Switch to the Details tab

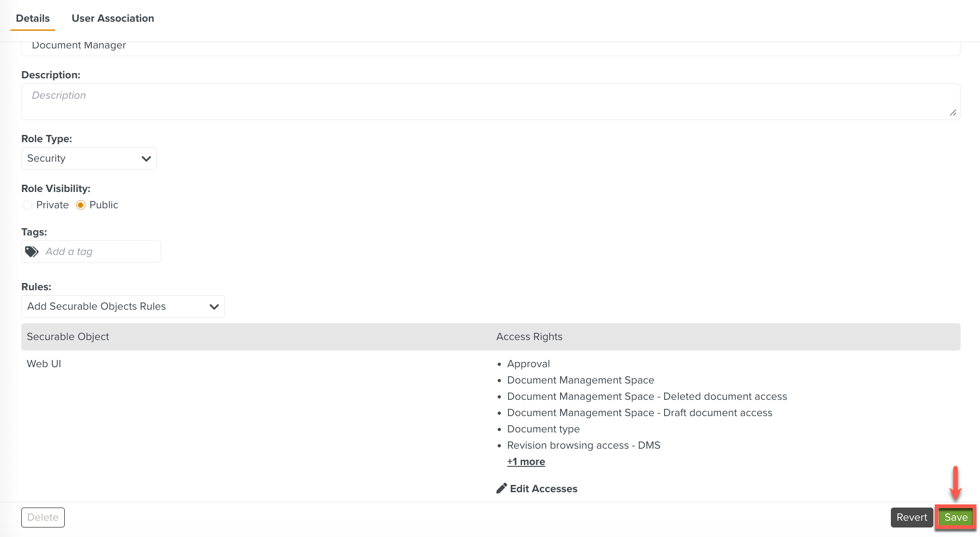tap(33, 19)
